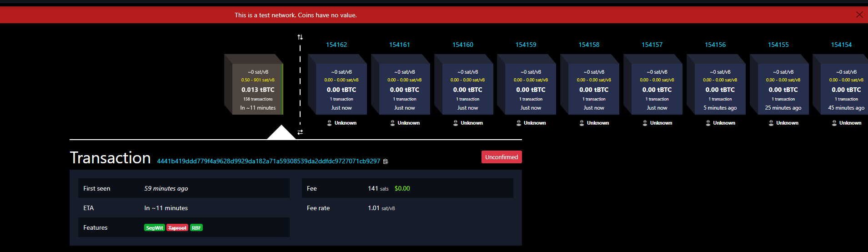Click the Unknown miner under block 154157

pos(657,123)
